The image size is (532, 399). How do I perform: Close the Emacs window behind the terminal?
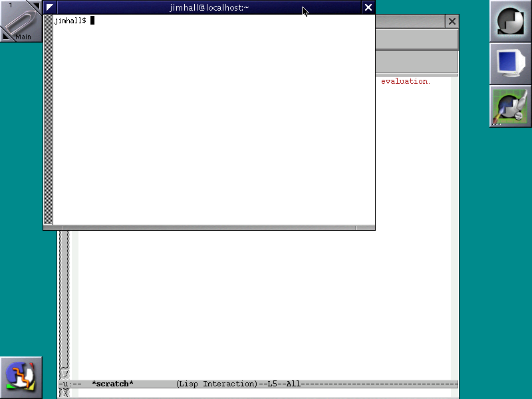coord(452,21)
